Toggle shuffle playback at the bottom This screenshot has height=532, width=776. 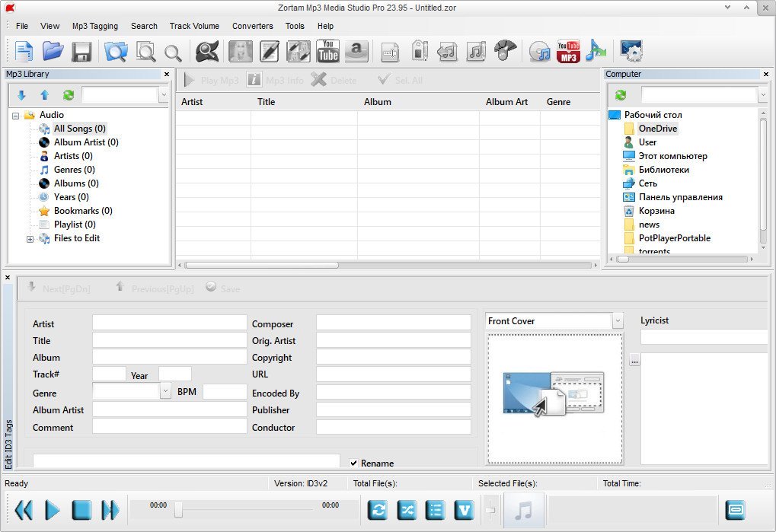[407, 510]
